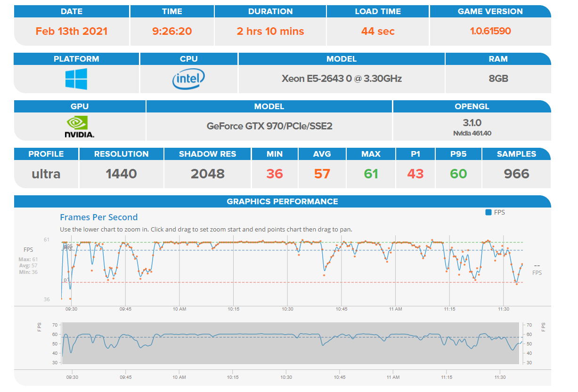
Task: Select the samples value 966
Action: [516, 174]
